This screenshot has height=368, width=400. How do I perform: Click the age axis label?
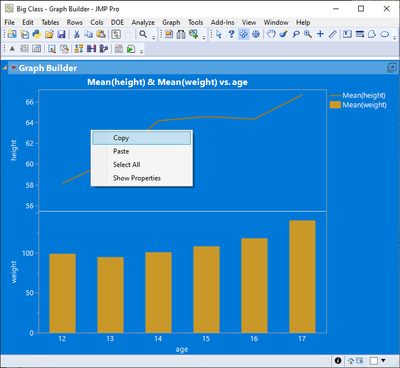182,349
